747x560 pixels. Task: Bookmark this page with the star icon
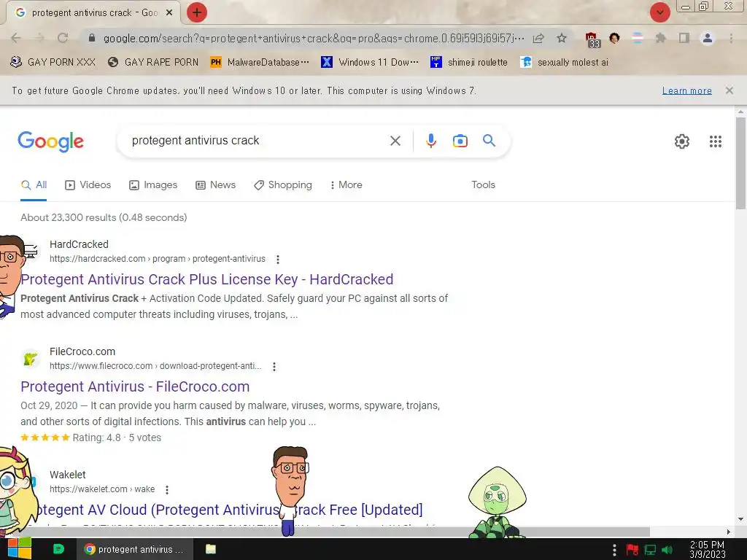click(562, 38)
